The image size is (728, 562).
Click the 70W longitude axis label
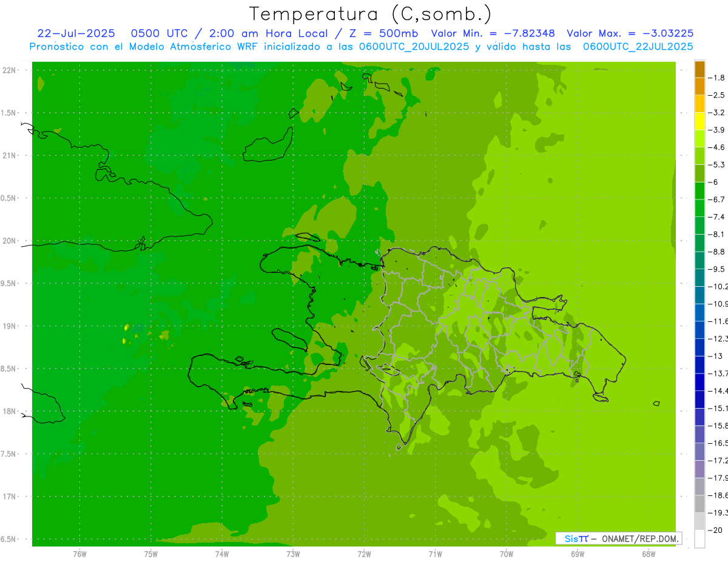coord(507,554)
